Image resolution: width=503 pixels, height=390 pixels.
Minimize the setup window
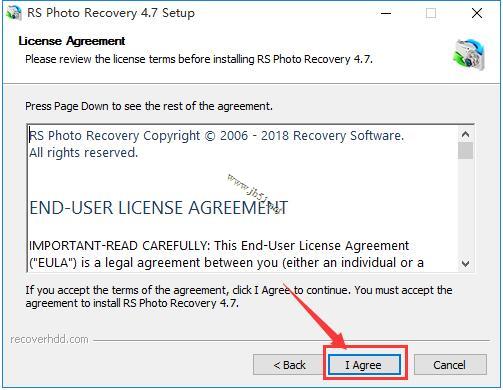point(386,13)
